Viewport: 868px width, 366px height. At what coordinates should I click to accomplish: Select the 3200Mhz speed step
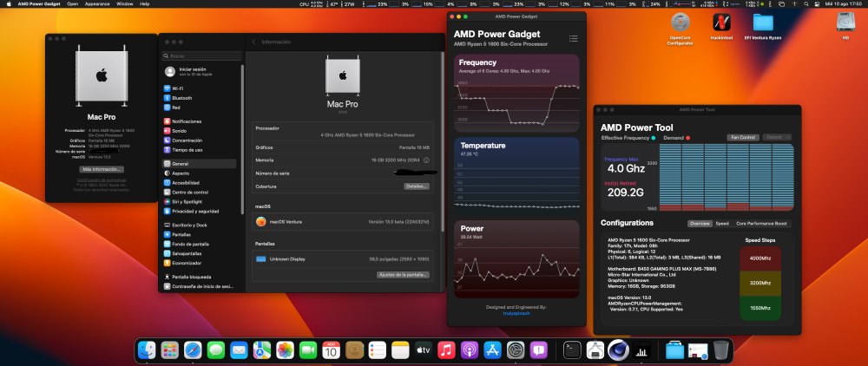760,283
